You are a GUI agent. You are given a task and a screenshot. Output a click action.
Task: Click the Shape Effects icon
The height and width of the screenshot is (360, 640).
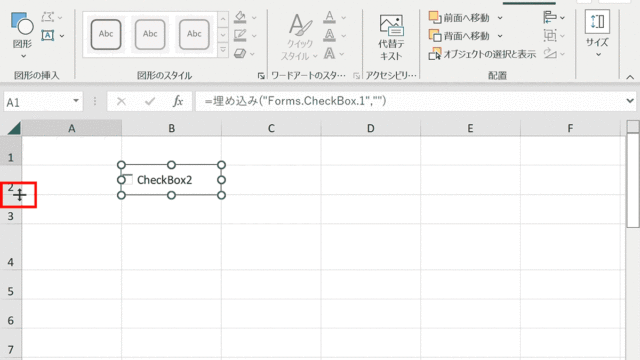click(240, 53)
